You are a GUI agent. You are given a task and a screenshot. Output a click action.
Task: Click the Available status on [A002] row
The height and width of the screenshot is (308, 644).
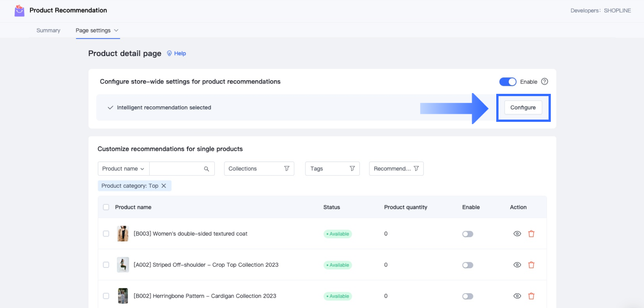click(x=338, y=265)
